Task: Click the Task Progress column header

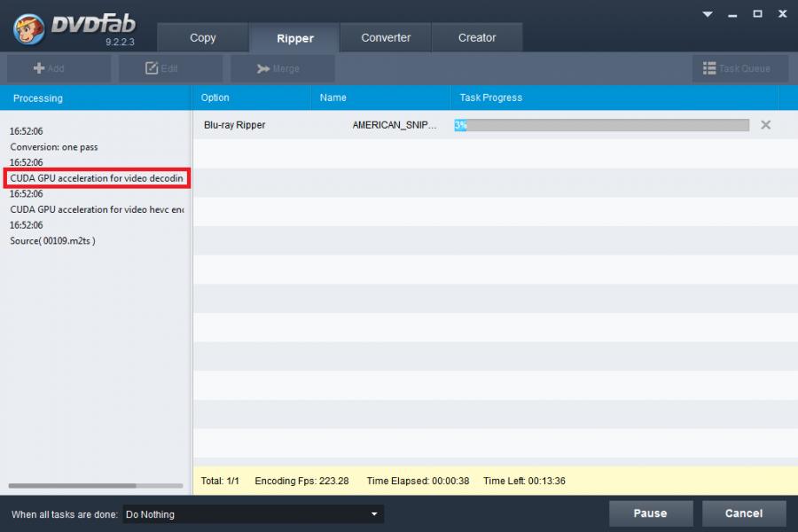Action: coord(614,98)
